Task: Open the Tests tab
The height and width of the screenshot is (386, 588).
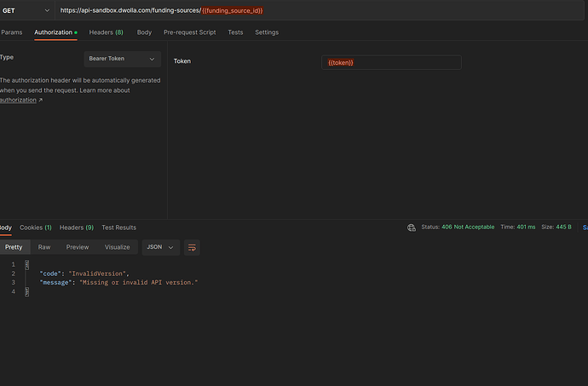Action: [235, 32]
